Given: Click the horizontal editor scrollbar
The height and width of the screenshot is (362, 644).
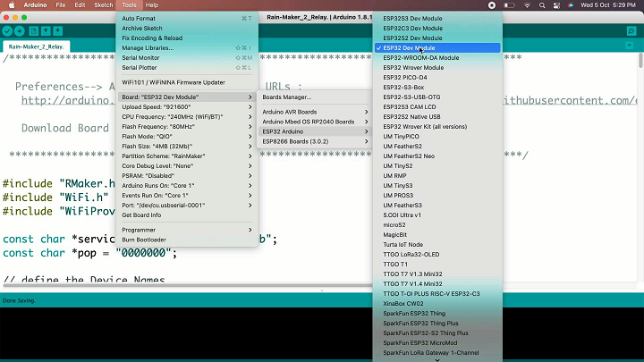Looking at the screenshot, I should click(x=187, y=285).
